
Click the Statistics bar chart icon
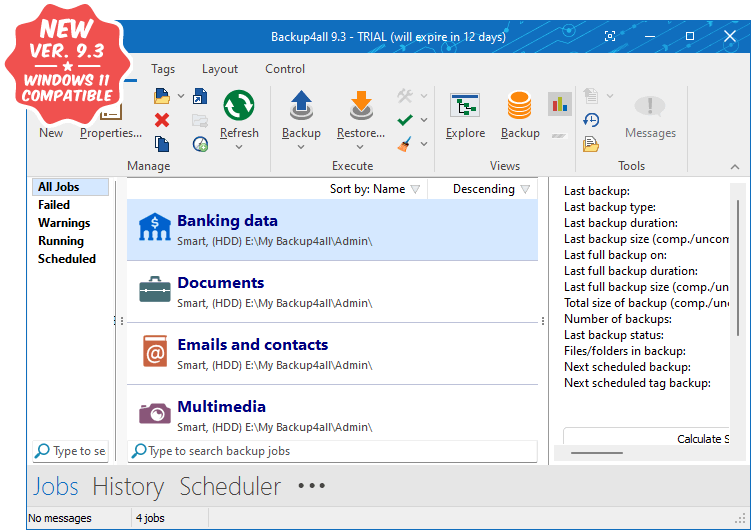(559, 104)
